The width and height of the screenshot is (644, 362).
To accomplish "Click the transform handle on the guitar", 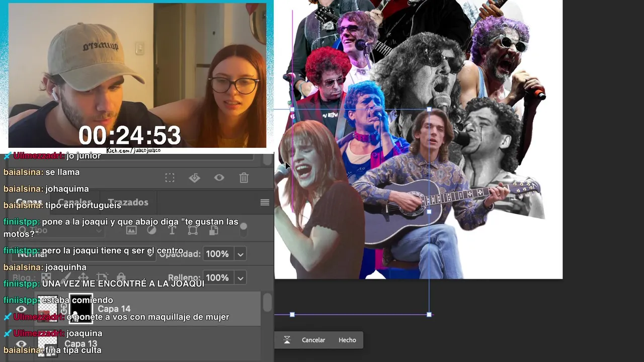I will 429,212.
